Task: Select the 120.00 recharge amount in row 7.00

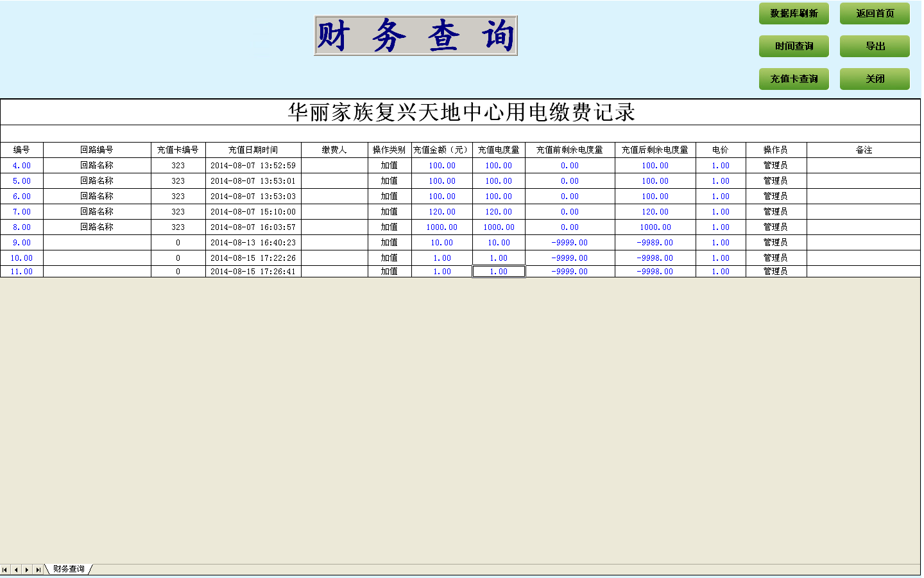Action: coord(442,212)
